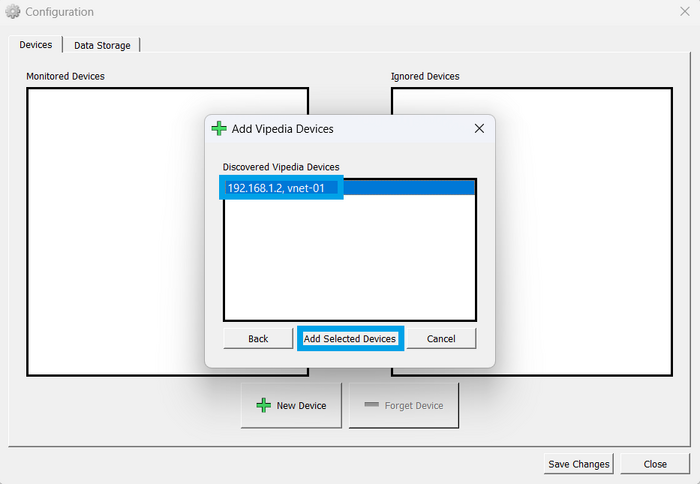This screenshot has width=700, height=484.
Task: Click Save Changes button
Action: [579, 464]
